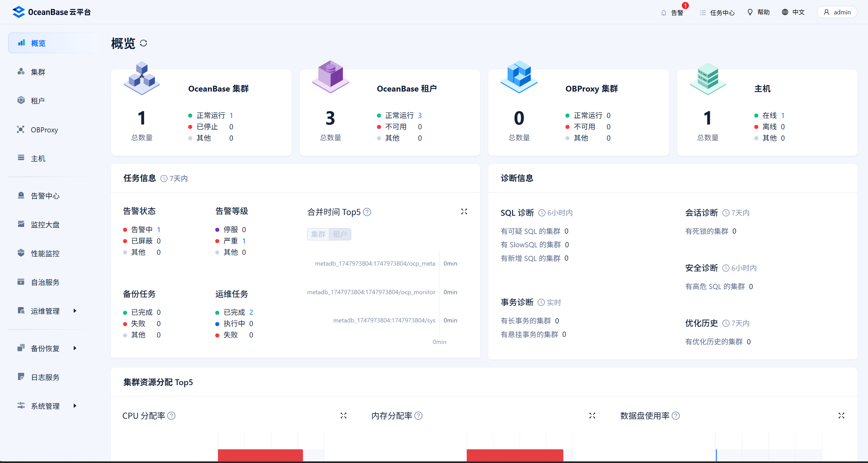Open 告警中心 from the sidebar
Image resolution: width=868 pixels, height=463 pixels.
(x=45, y=195)
